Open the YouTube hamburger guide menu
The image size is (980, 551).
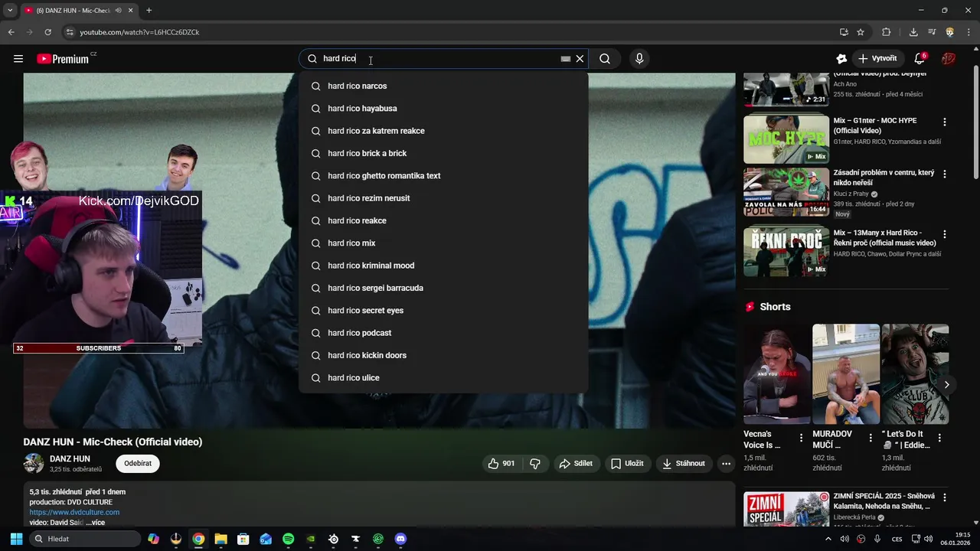[18, 59]
